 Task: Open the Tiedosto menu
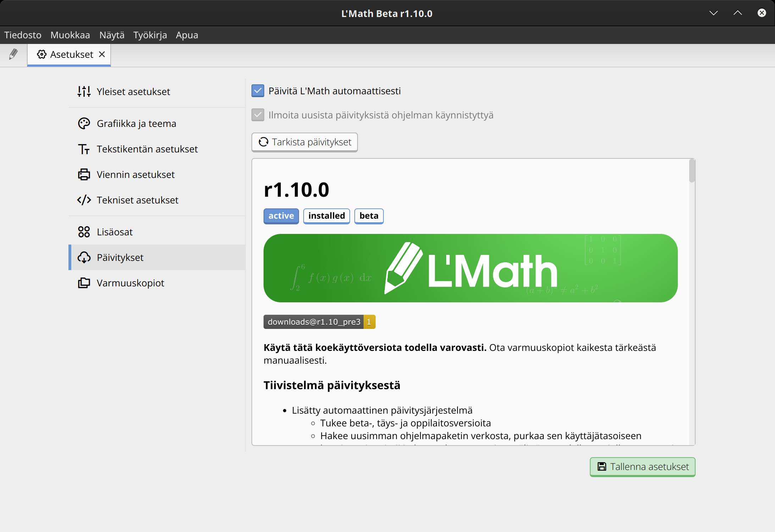23,35
